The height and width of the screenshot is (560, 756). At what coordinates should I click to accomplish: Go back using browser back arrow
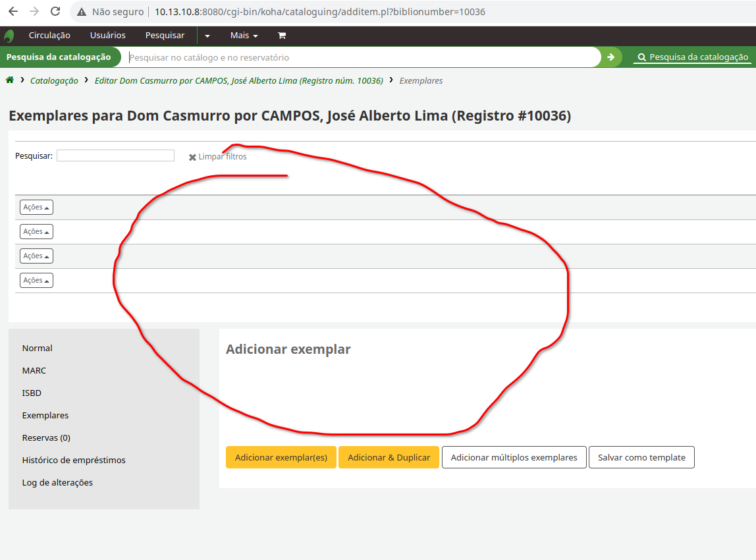13,12
